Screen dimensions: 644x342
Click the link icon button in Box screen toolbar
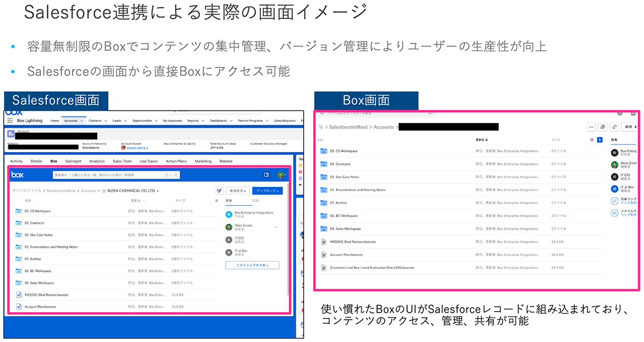614,127
